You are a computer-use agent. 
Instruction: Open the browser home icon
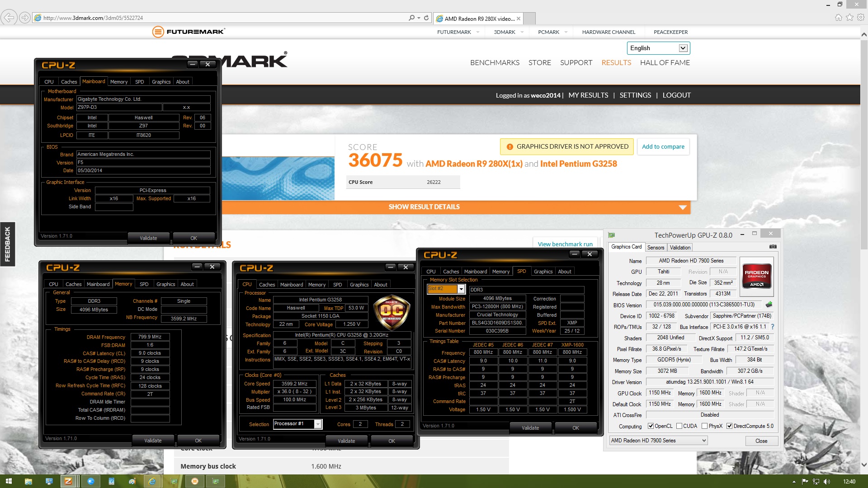coord(839,18)
